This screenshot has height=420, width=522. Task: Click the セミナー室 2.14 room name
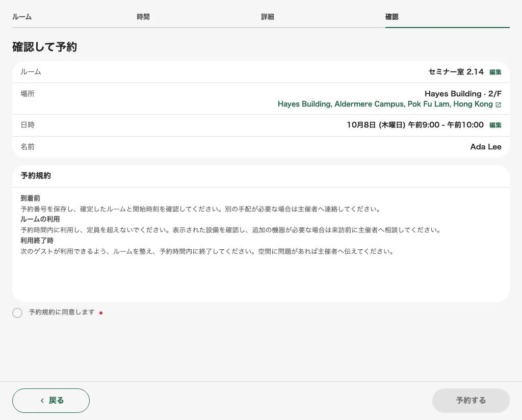click(456, 72)
